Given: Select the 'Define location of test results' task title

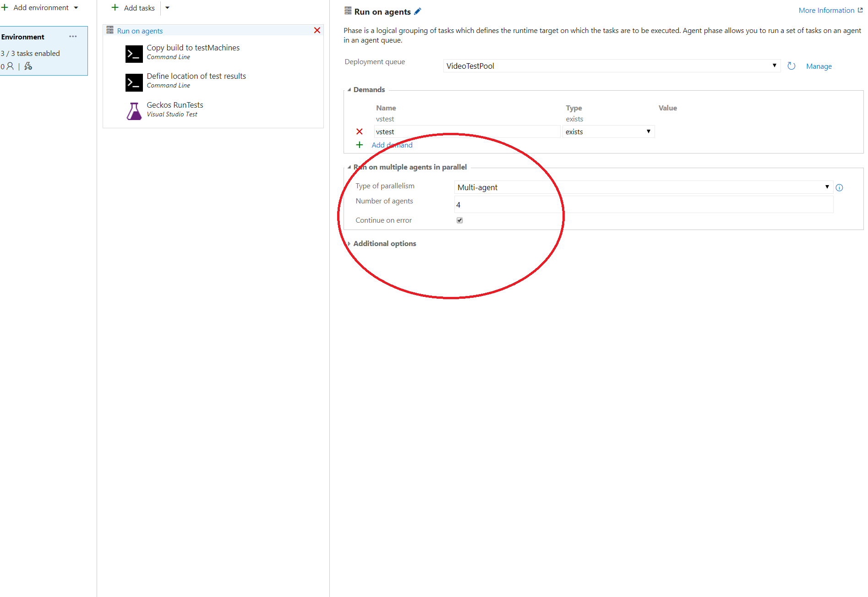Looking at the screenshot, I should click(x=196, y=76).
